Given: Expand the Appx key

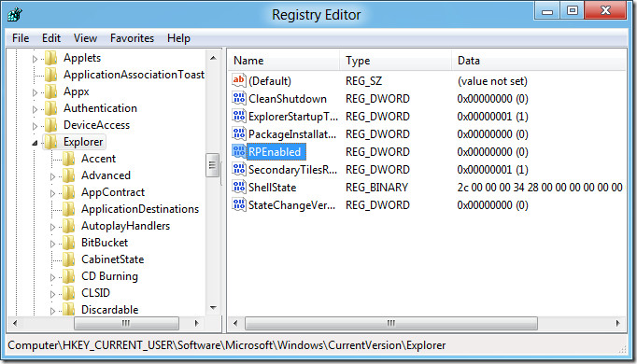Looking at the screenshot, I should coord(35,93).
